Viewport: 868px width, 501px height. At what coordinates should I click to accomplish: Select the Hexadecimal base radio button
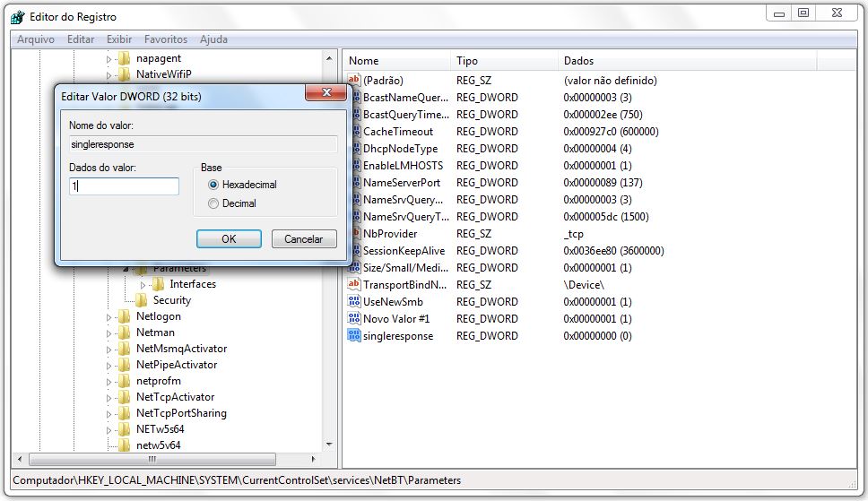[213, 185]
